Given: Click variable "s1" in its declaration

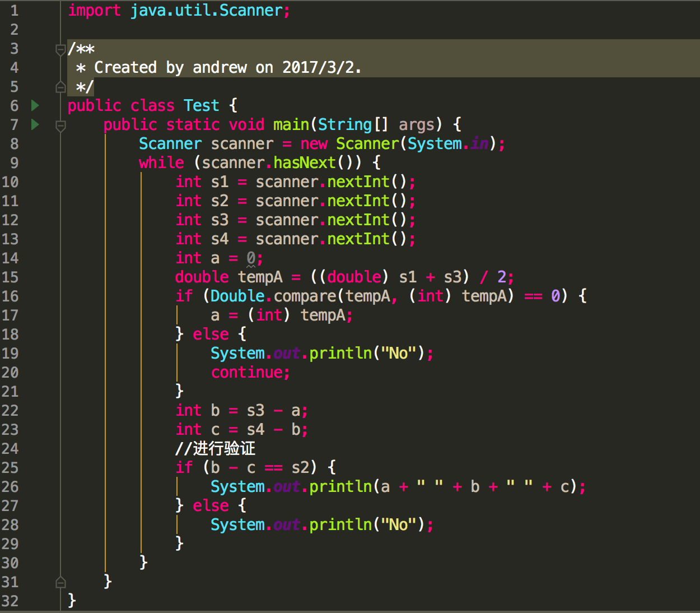Looking at the screenshot, I should tap(220, 182).
